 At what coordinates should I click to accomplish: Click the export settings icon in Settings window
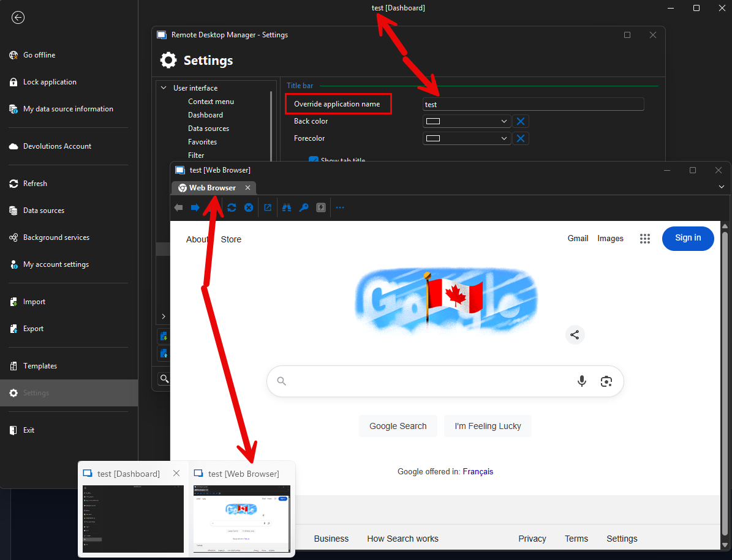pyautogui.click(x=164, y=353)
